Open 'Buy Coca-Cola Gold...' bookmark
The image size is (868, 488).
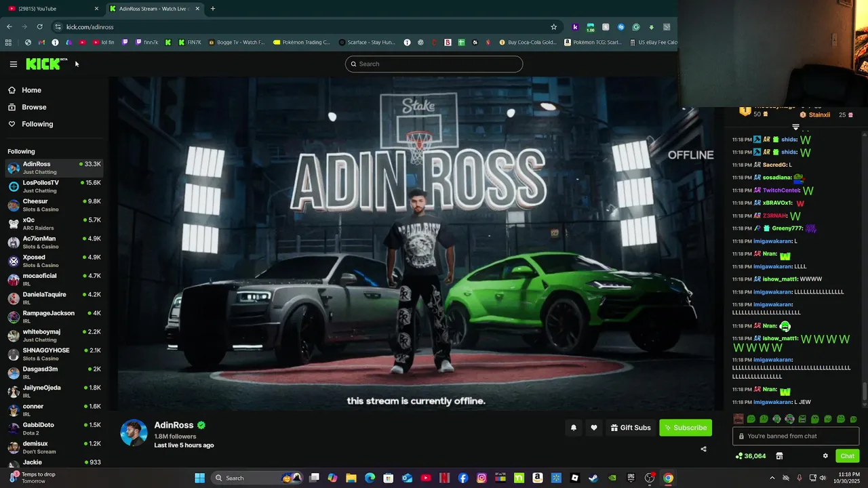[528, 42]
